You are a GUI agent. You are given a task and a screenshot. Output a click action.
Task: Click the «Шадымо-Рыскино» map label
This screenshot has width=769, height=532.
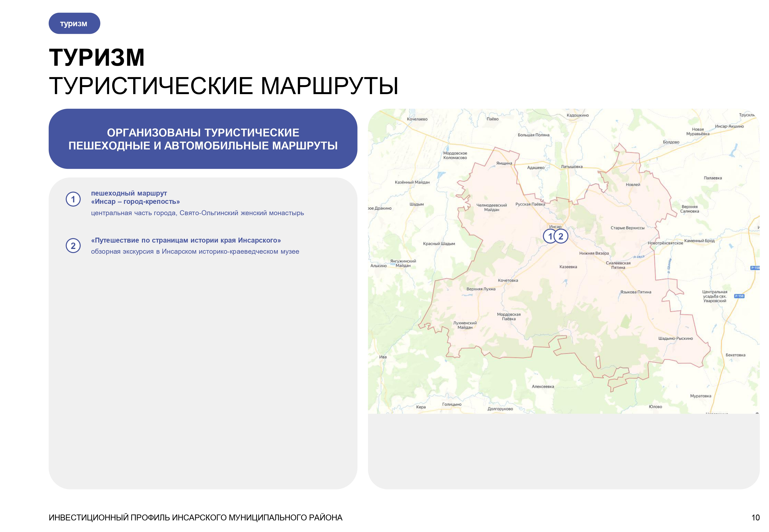(x=676, y=338)
